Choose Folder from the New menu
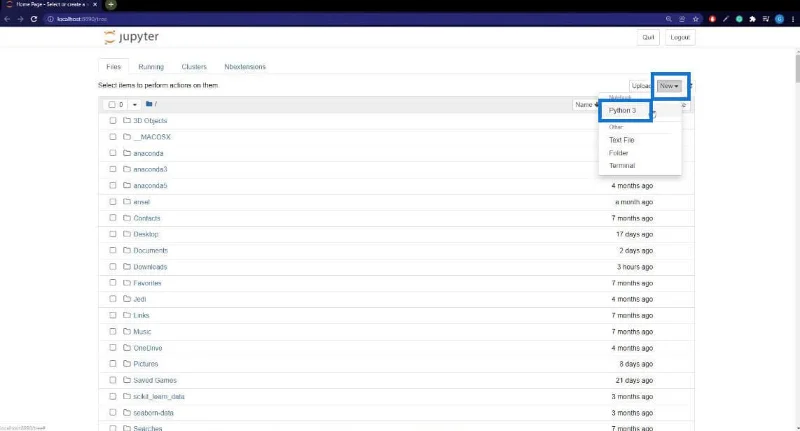The height and width of the screenshot is (431, 800). pyautogui.click(x=618, y=153)
